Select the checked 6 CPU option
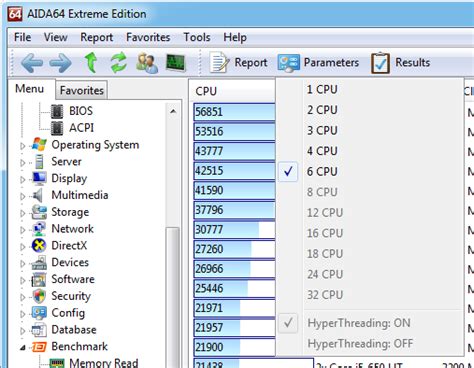This screenshot has width=474, height=368. click(x=370, y=171)
